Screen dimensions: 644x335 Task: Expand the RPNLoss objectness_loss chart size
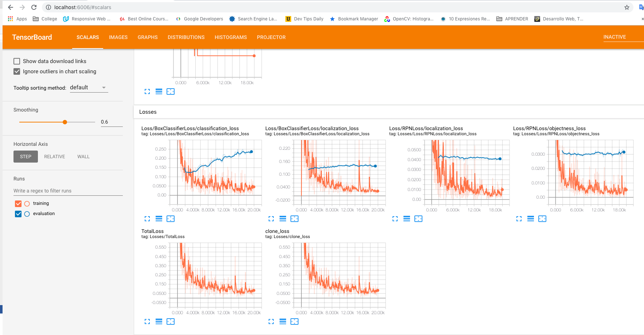coord(519,219)
